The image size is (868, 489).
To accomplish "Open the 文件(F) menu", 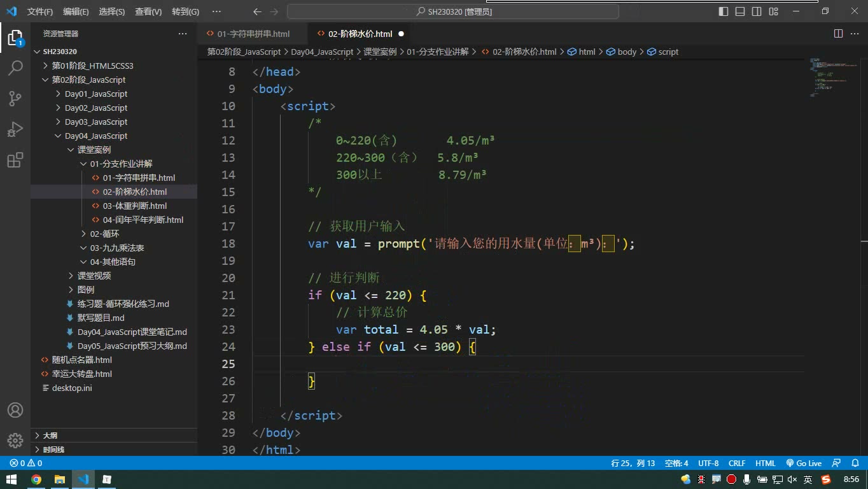I will pyautogui.click(x=40, y=11).
